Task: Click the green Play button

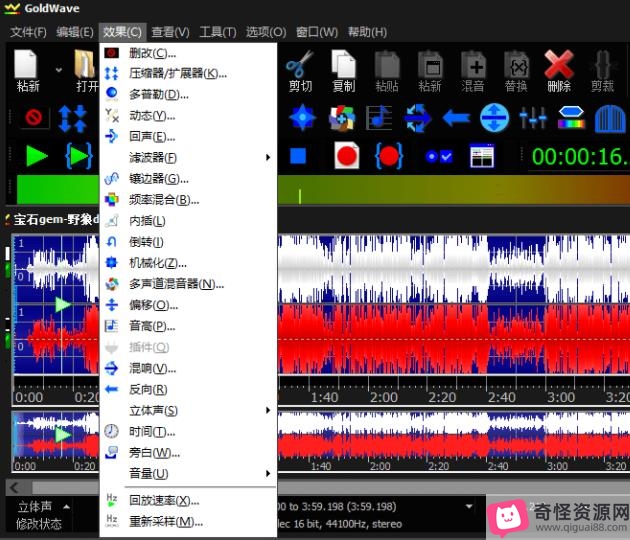Action: point(37,156)
